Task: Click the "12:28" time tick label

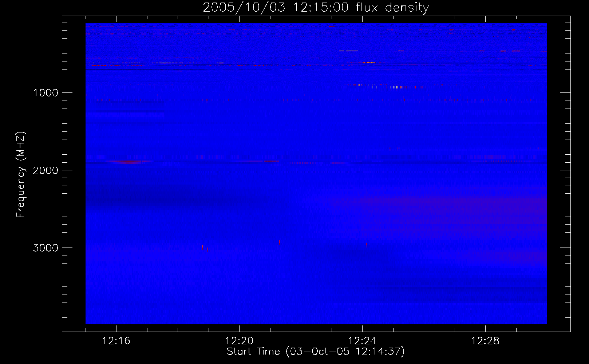Action: coord(485,341)
